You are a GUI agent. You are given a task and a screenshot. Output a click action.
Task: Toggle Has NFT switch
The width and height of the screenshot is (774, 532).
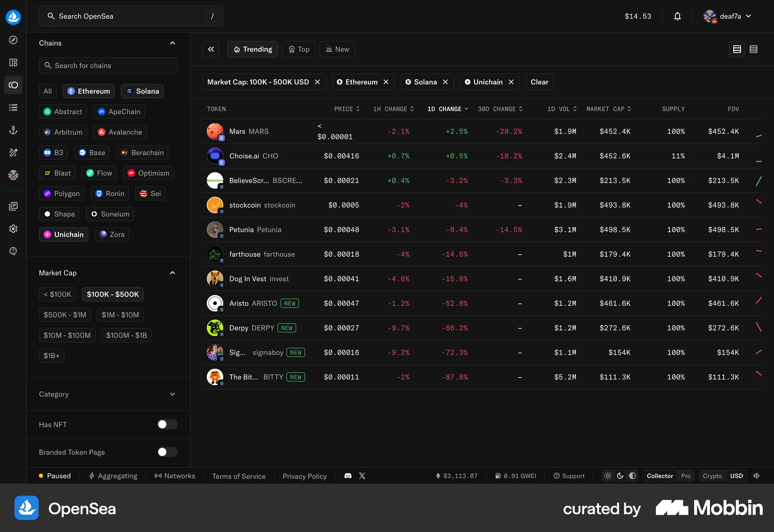[x=167, y=424]
